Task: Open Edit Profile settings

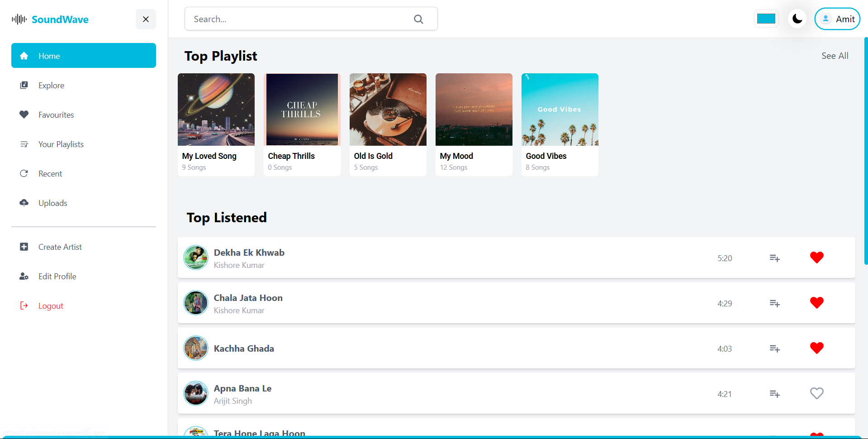Action: [84, 276]
